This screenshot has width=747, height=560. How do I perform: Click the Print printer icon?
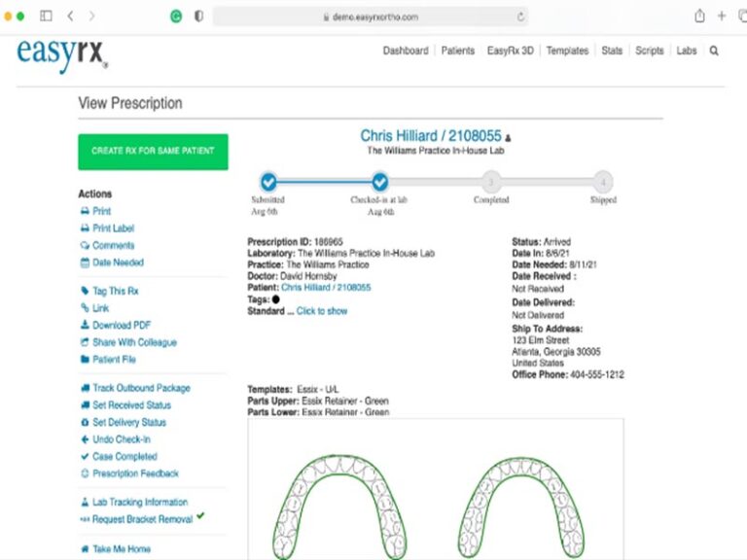pos(85,211)
